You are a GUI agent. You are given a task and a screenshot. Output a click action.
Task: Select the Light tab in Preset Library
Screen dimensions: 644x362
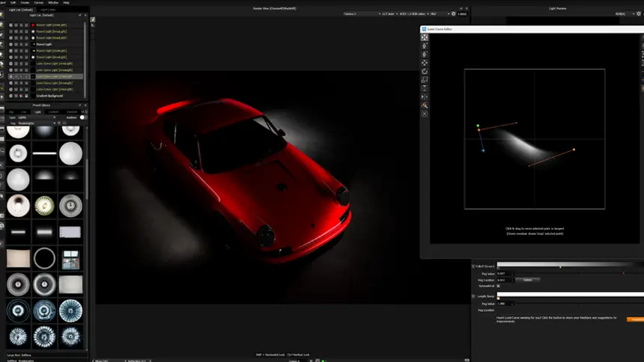37,111
